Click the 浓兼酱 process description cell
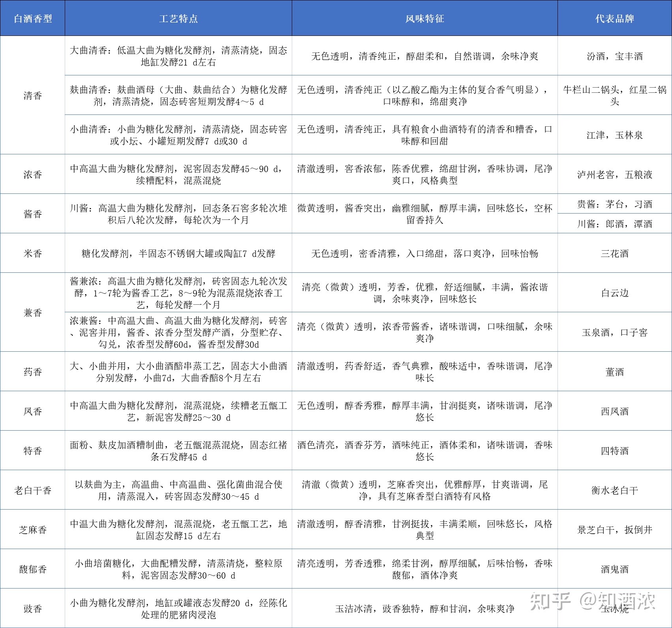This screenshot has height=628, width=672. tap(178, 332)
